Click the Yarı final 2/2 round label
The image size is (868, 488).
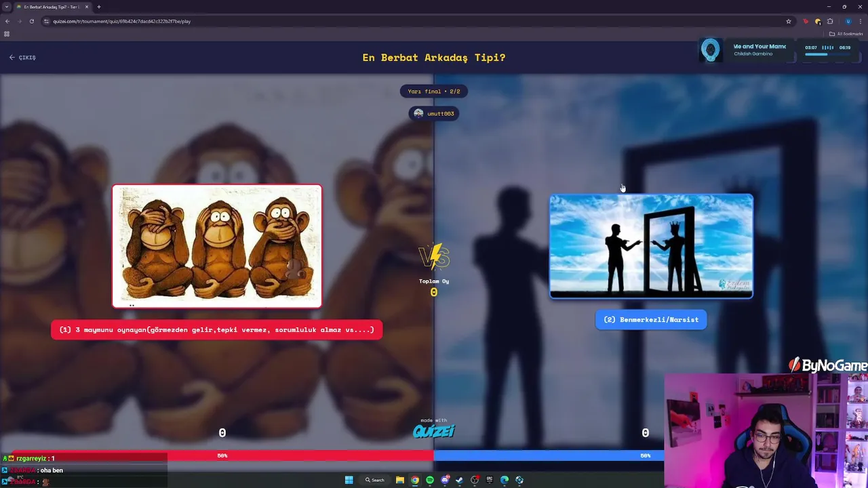point(434,91)
